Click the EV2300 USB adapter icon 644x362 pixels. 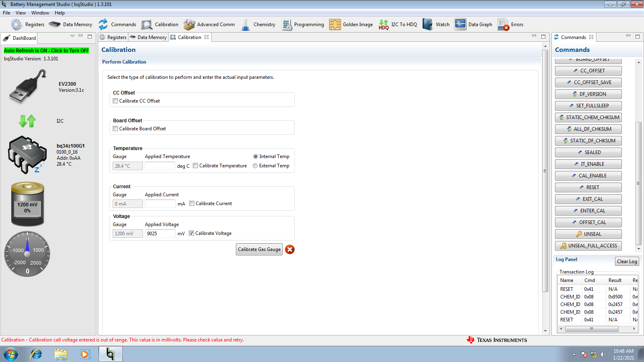(27, 86)
